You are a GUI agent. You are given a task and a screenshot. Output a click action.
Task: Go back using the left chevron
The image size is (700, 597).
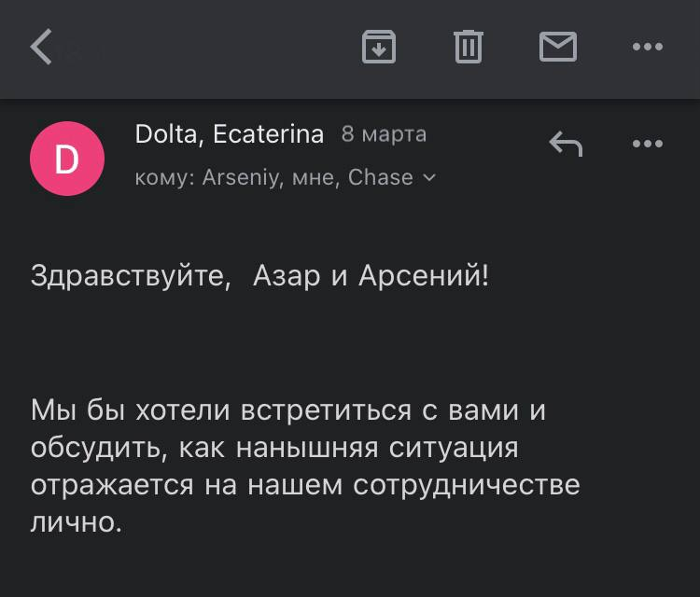pos(41,46)
